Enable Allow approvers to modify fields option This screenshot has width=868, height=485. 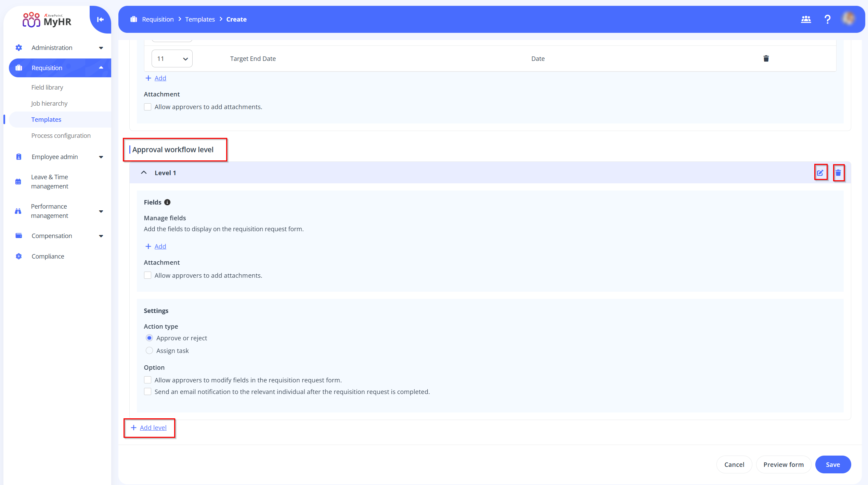click(x=147, y=380)
